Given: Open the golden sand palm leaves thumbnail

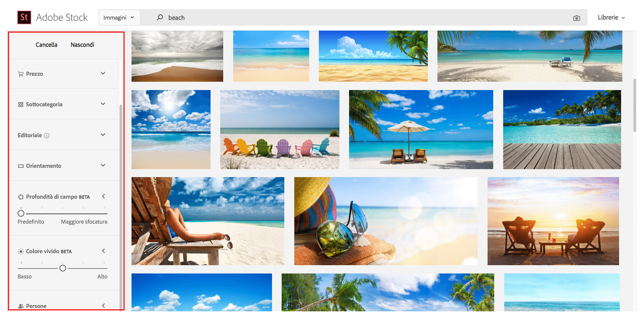Looking at the screenshot, I should pos(373,56).
